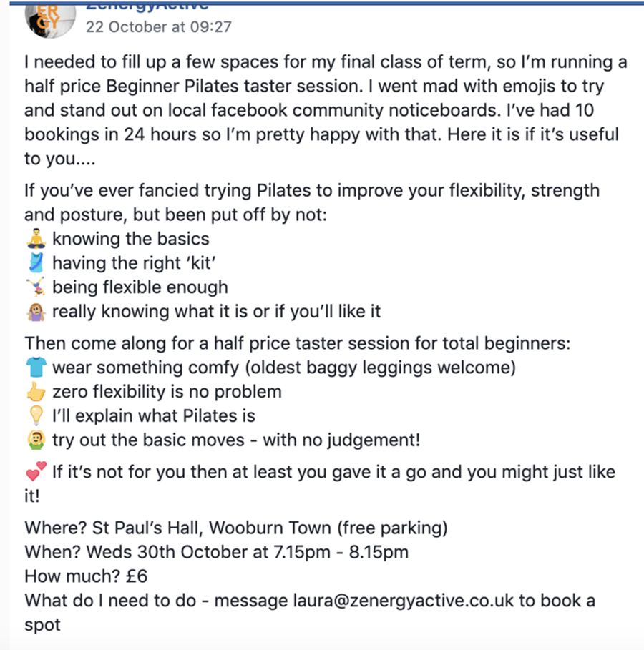Click the 'knowing the basics' text
Viewport: 644px width, 650px height.
131,239
